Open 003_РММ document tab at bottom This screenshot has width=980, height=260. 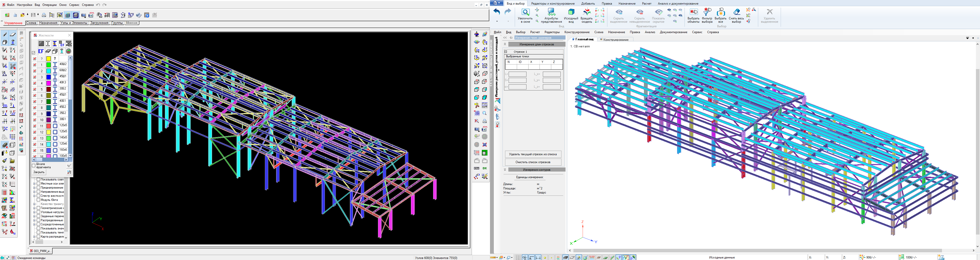(40, 251)
